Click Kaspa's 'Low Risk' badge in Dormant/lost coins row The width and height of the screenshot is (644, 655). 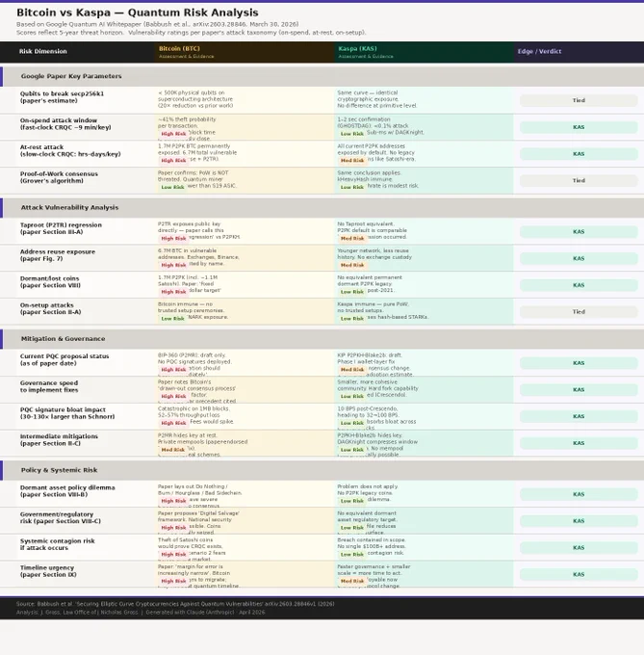click(x=352, y=292)
